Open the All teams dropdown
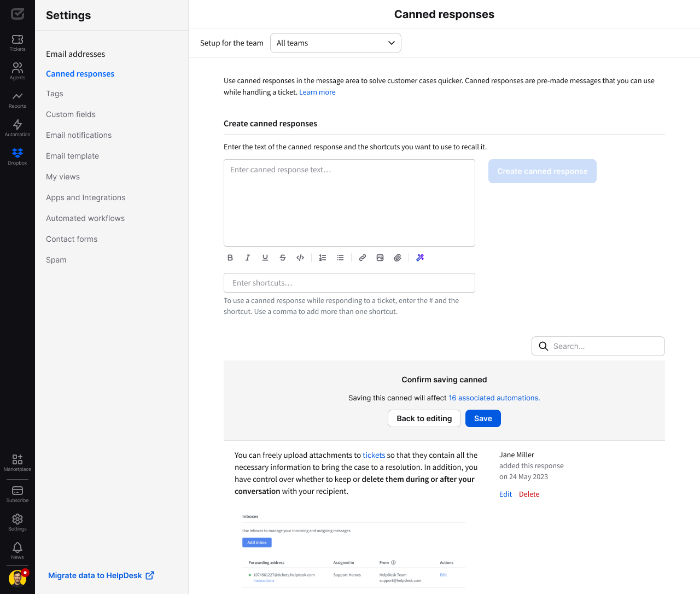This screenshot has width=700, height=594. [x=336, y=43]
